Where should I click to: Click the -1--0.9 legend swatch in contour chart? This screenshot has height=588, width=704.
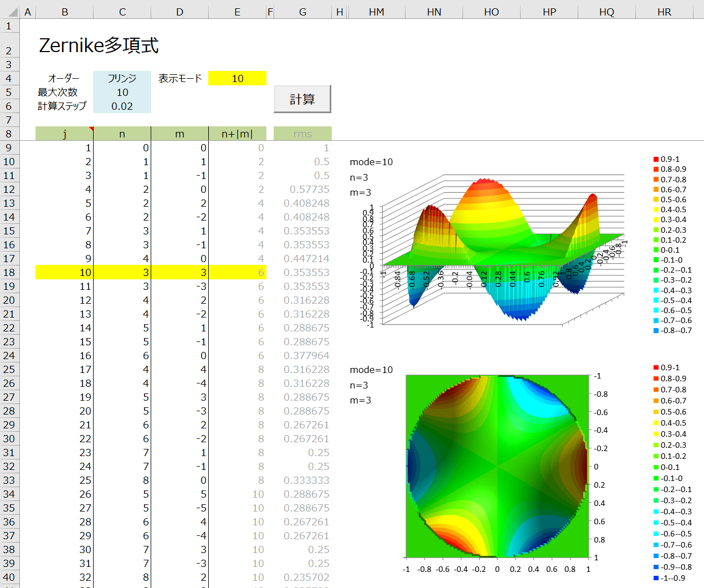click(656, 578)
